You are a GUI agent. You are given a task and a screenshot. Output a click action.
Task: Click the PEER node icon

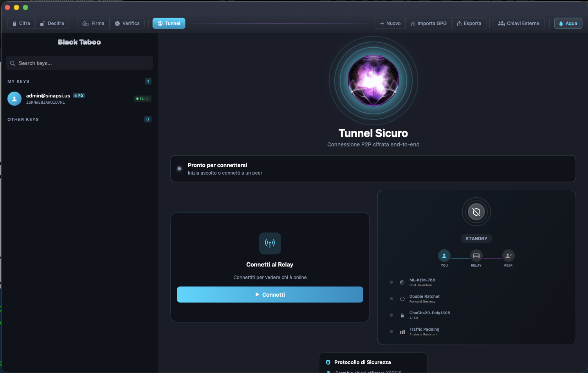pos(508,256)
